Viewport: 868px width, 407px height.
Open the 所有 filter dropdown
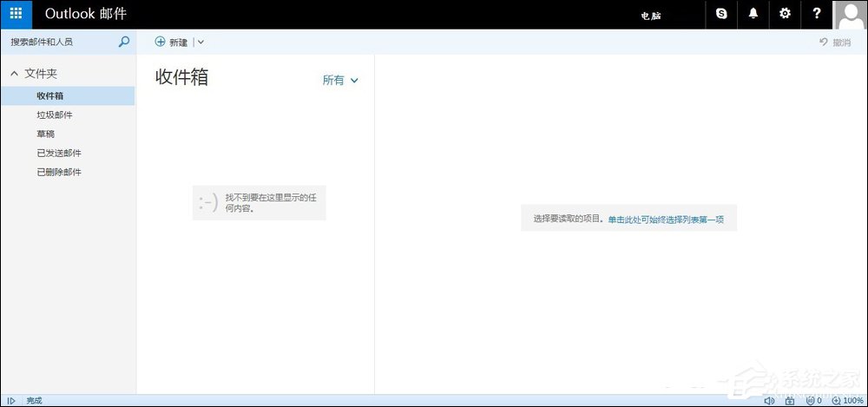coord(340,81)
